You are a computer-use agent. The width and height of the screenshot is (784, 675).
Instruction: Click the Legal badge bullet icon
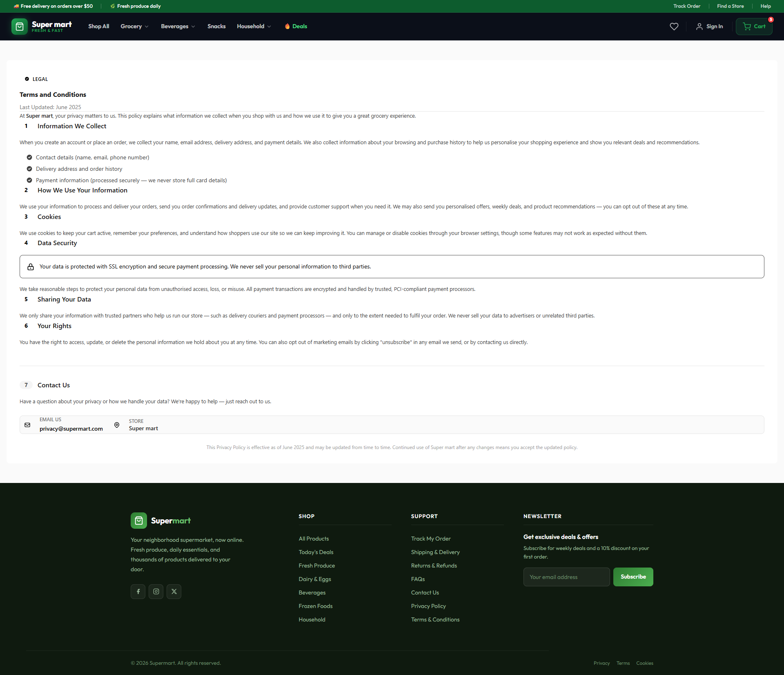27,79
